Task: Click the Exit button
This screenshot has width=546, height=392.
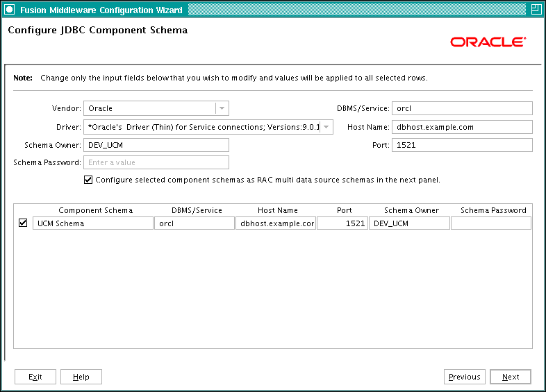Action: pos(35,377)
